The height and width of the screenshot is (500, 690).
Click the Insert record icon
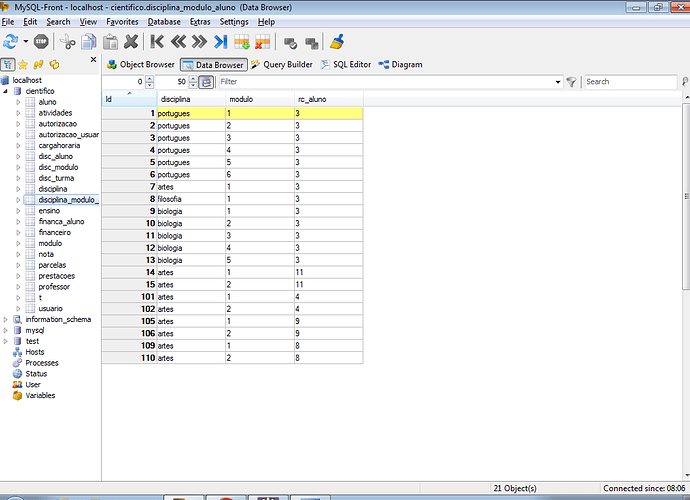pos(242,42)
